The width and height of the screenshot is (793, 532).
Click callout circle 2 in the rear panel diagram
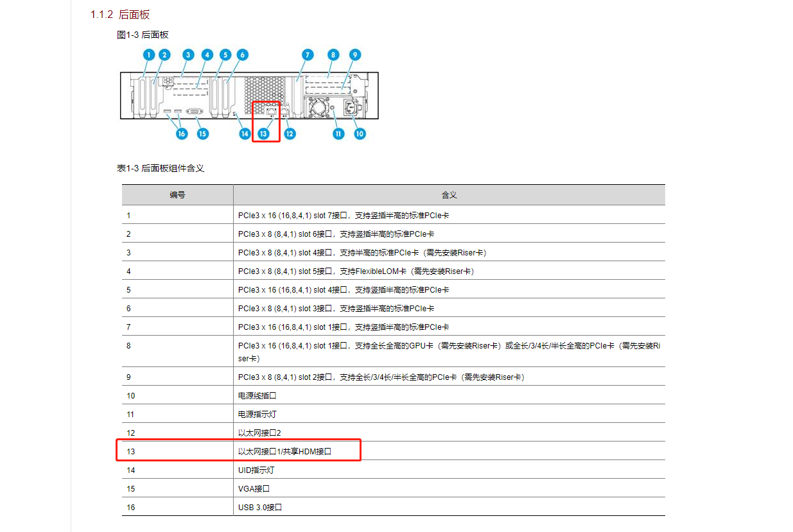pos(164,55)
